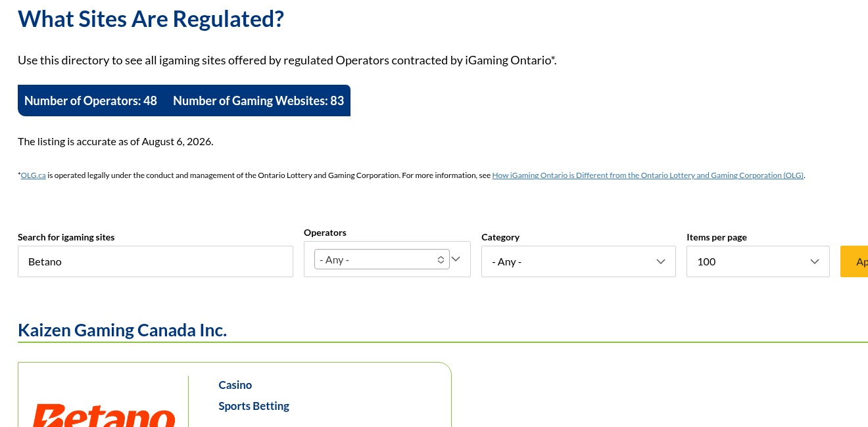The height and width of the screenshot is (427, 868).
Task: Click the Category field label
Action: (x=500, y=237)
